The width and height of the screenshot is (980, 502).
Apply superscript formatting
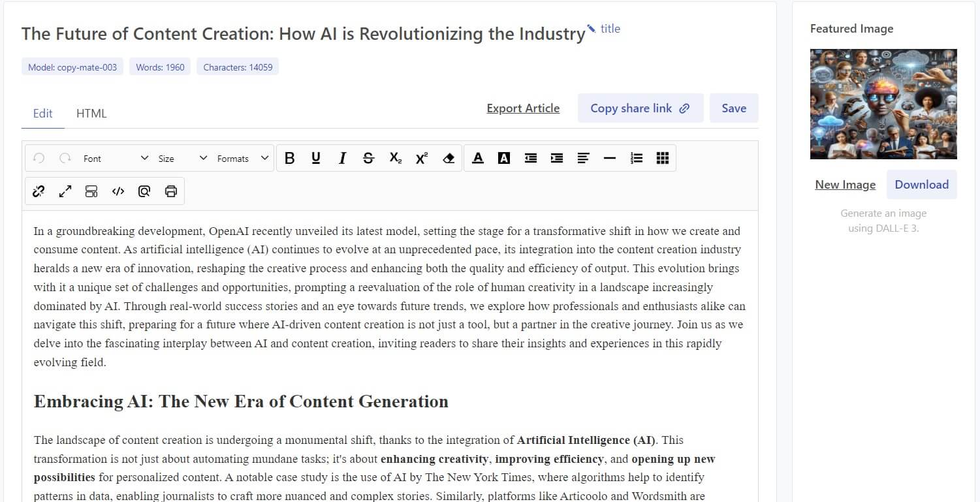[422, 158]
